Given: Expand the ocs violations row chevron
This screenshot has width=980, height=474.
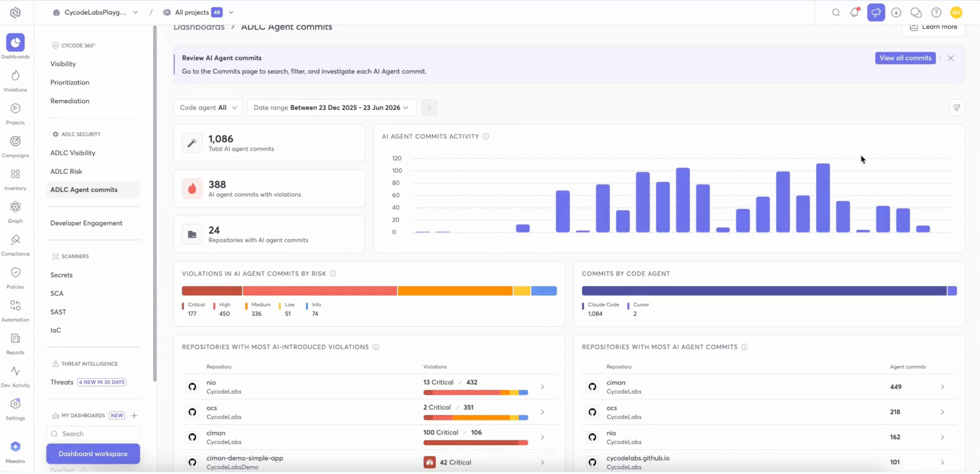Looking at the screenshot, I should pyautogui.click(x=542, y=412).
